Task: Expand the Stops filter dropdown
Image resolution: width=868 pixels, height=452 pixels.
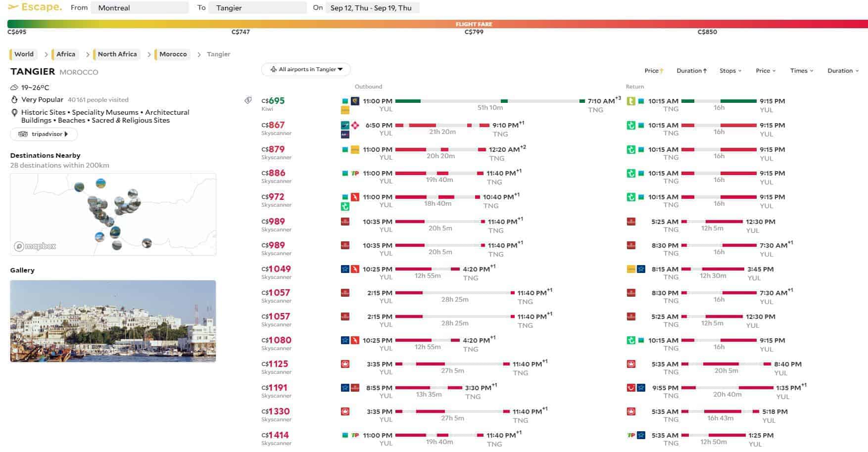Action: (730, 71)
